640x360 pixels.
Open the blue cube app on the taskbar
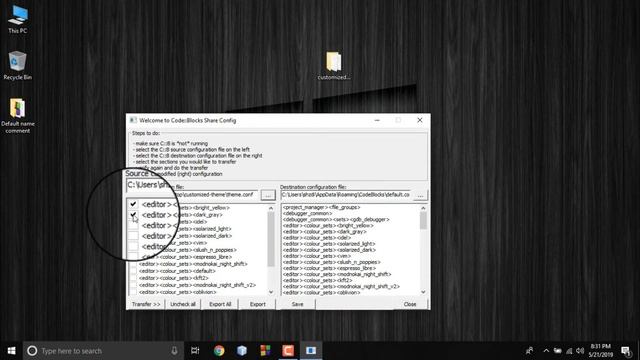(242, 351)
